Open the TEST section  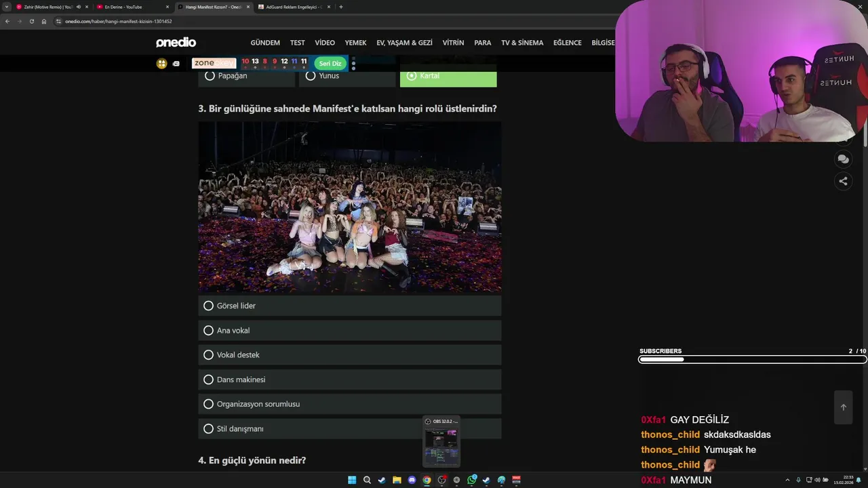click(x=298, y=43)
